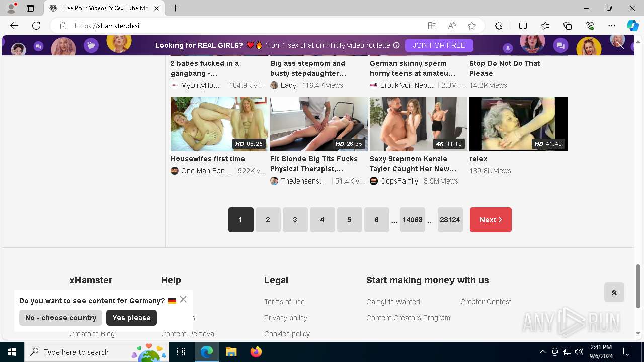Open the Windows Start menu

click(12, 352)
